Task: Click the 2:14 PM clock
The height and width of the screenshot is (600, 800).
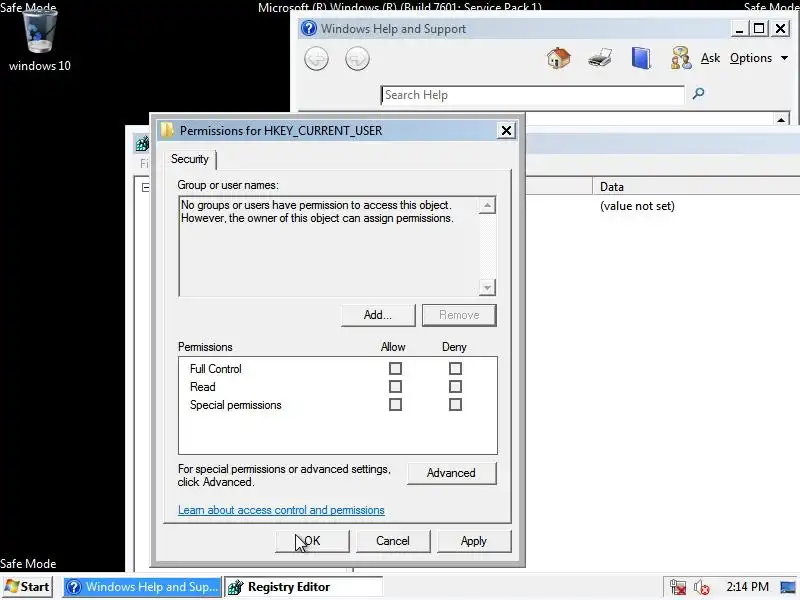Action: point(747,587)
